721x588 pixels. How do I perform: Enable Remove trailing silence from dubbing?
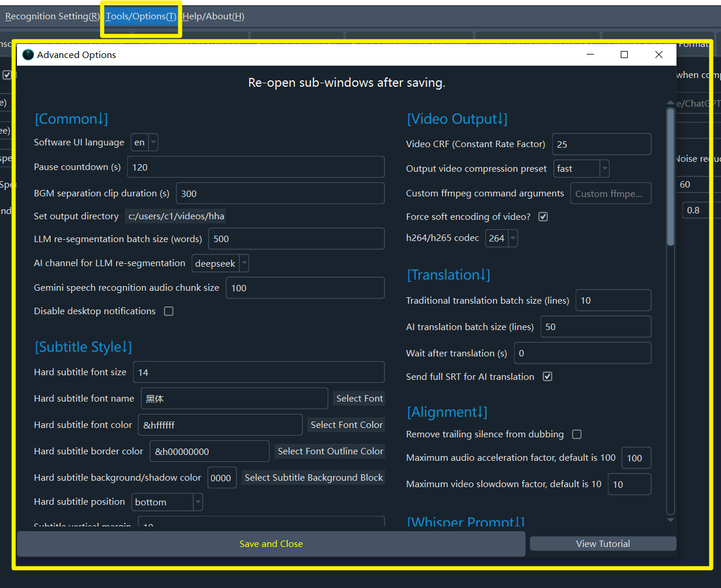pos(577,434)
